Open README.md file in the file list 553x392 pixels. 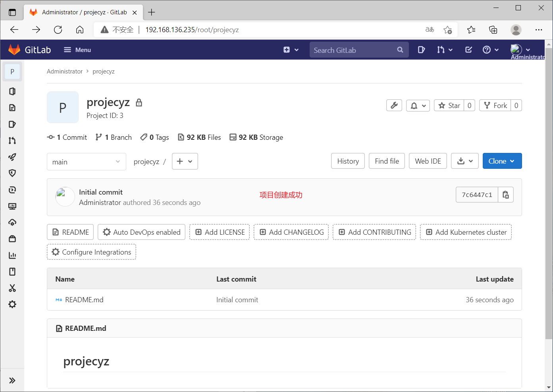pyautogui.click(x=84, y=300)
